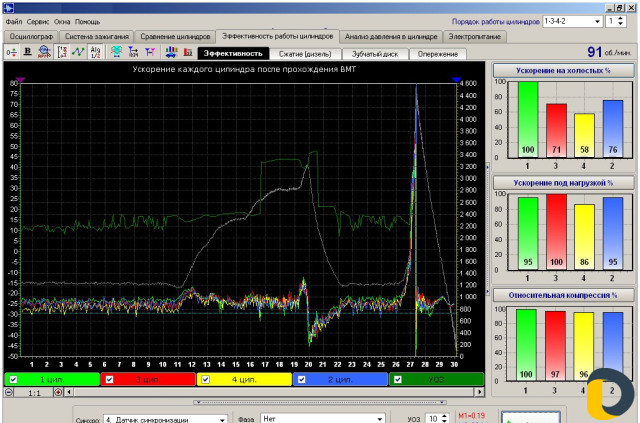Click the zoom-out minus icon beside 1:1
The width and height of the screenshot is (640, 423).
pyautogui.click(x=9, y=393)
